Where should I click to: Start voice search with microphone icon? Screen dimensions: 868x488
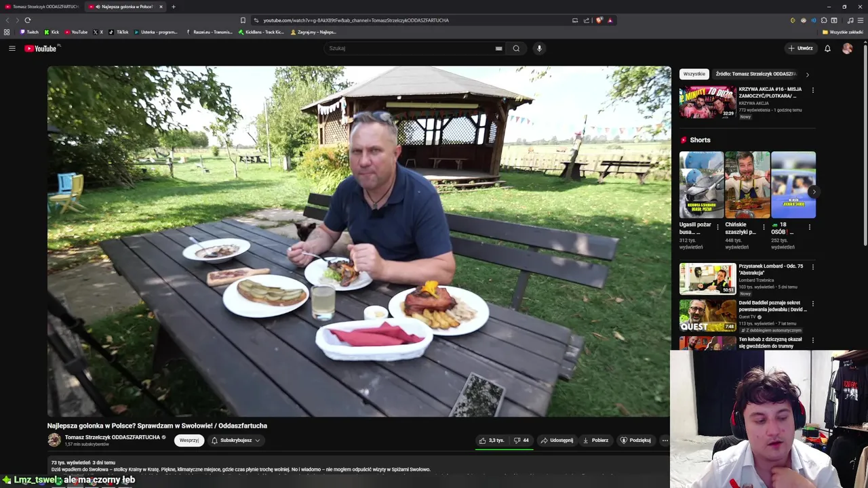pos(539,48)
